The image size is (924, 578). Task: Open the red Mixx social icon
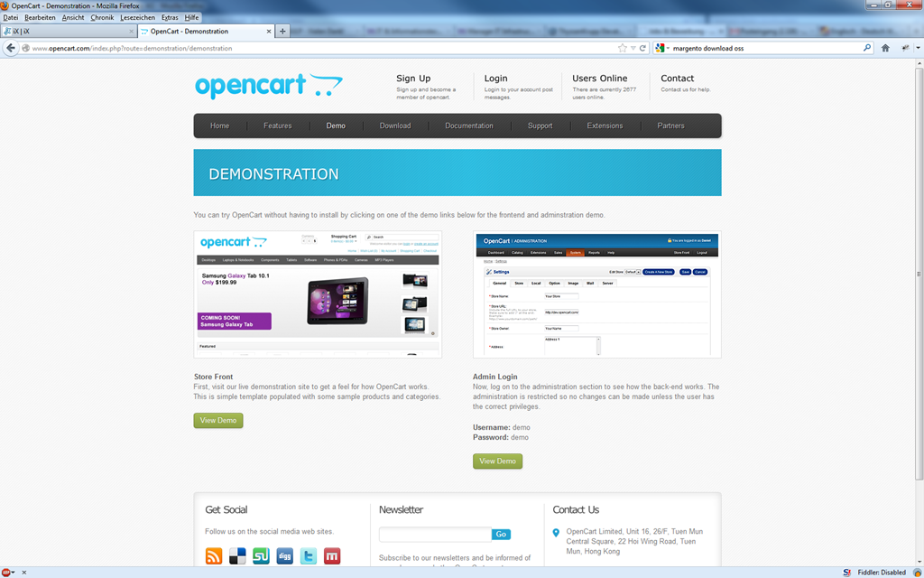pos(332,556)
